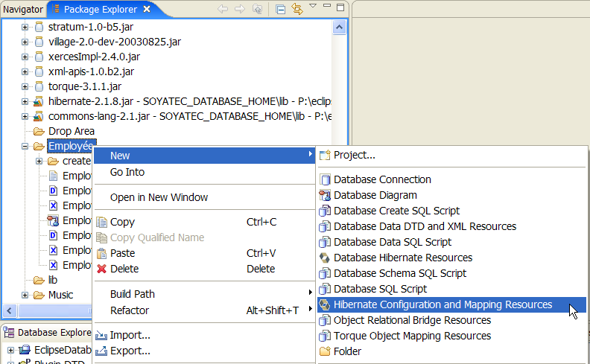Click the Collapse All toolbar icon

point(280,9)
